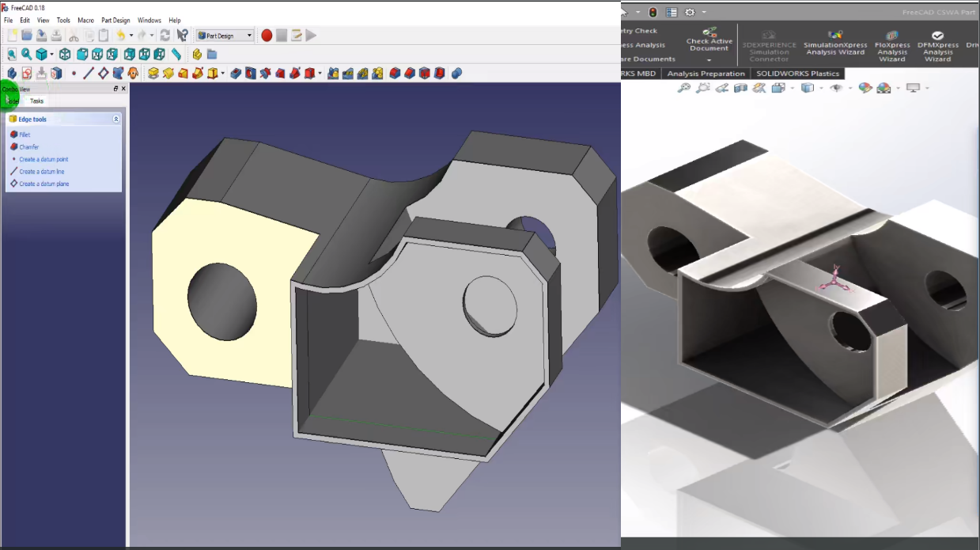Open the undo history dropdown arrow

(131, 36)
